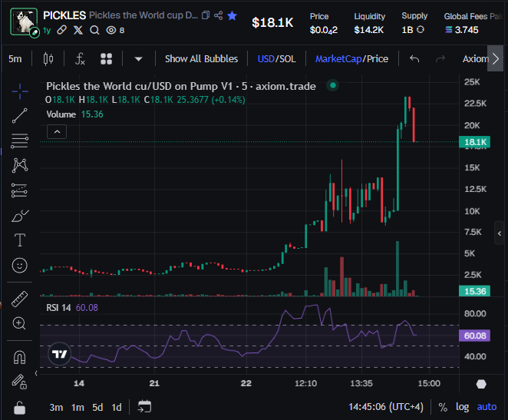Viewport: 508px width, 420px height.
Task: Open the timezone 14:45:06 (UTC+4) menu
Action: 385,407
